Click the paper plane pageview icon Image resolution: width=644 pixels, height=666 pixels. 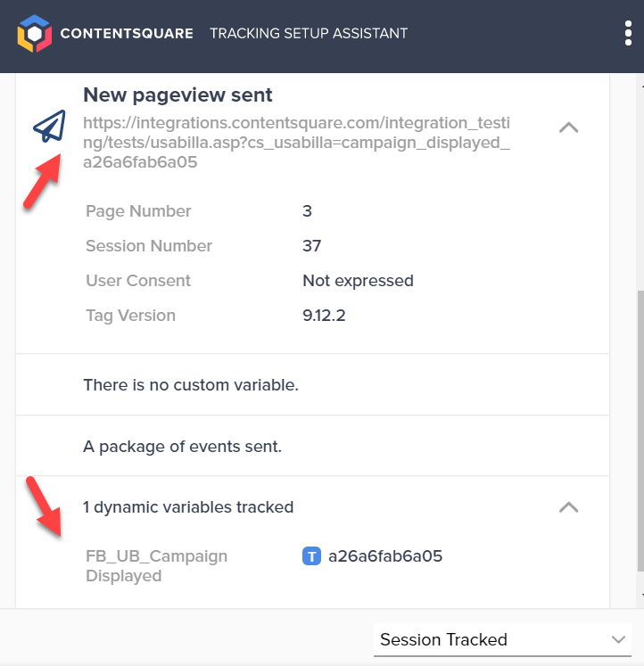click(50, 126)
